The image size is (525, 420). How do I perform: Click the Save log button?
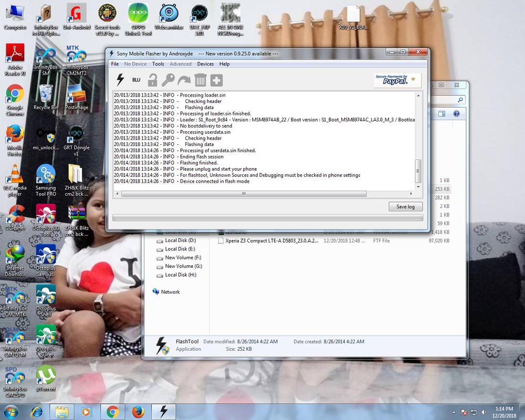405,207
